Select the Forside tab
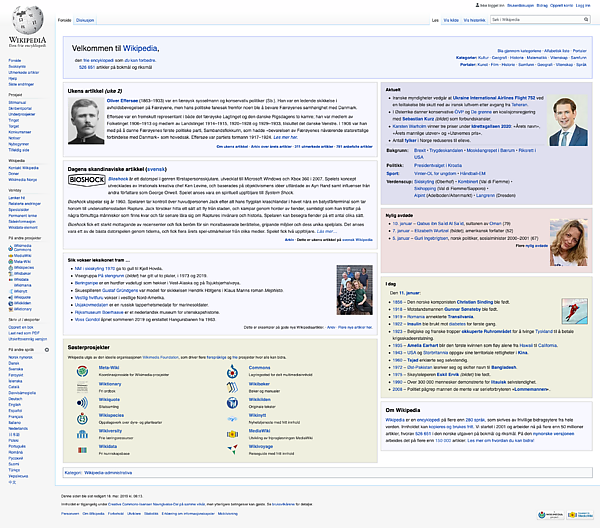600x528 pixels. click(x=64, y=20)
